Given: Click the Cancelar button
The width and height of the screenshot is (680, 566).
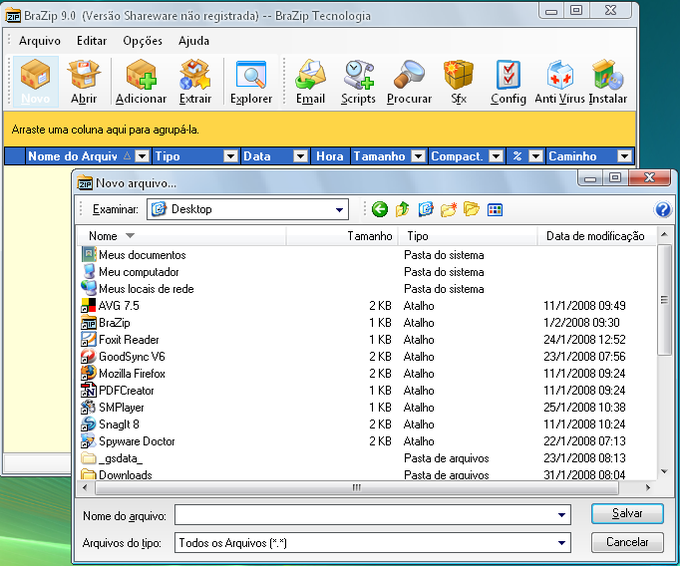Looking at the screenshot, I should (627, 543).
